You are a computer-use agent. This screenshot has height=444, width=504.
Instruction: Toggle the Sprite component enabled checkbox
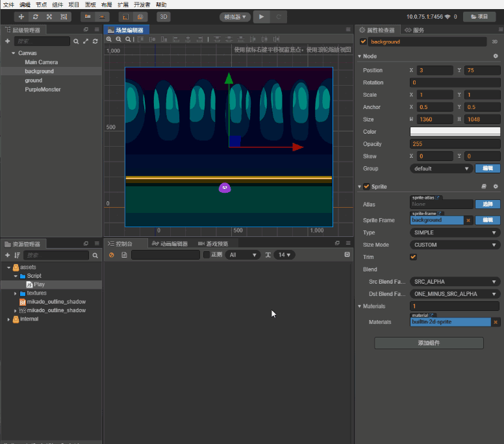click(x=366, y=186)
